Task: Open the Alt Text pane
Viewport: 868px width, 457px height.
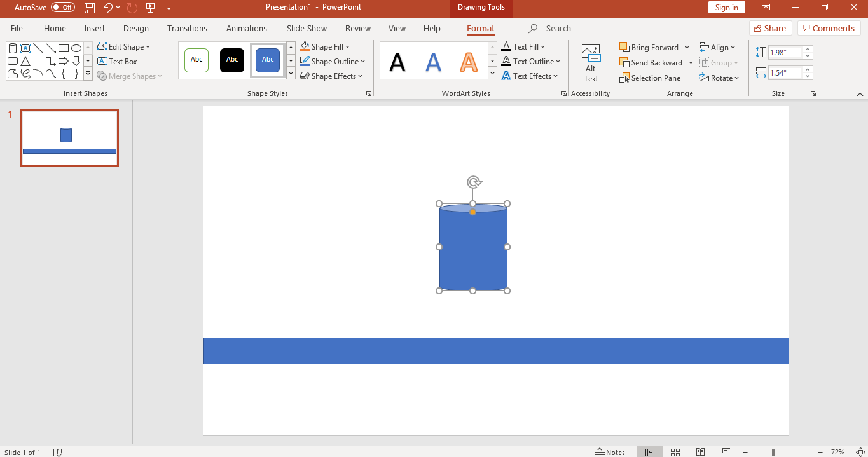Action: pos(591,64)
